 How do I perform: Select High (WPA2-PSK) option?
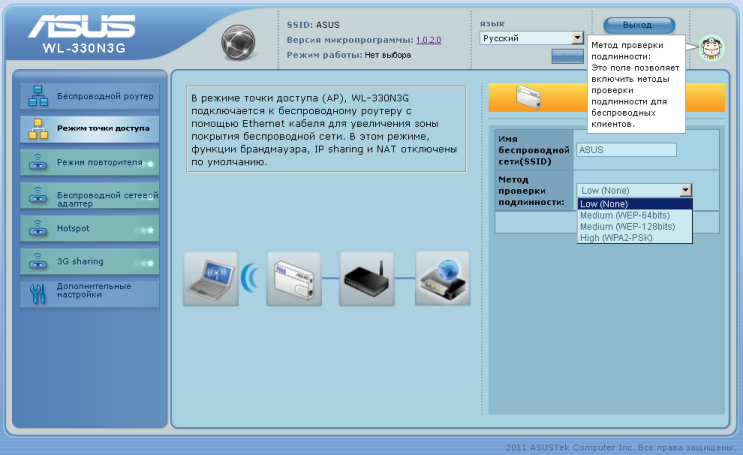[635, 238]
